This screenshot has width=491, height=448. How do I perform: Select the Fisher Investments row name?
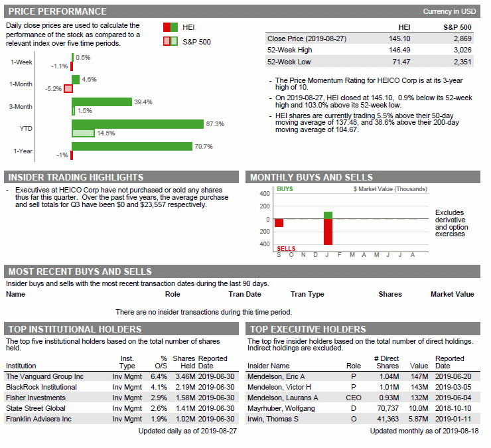point(36,398)
